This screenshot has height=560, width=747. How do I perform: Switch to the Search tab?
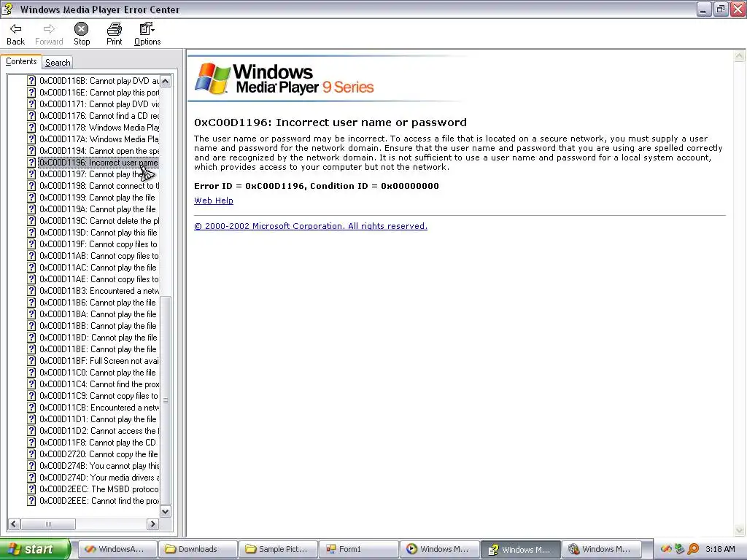pos(58,63)
